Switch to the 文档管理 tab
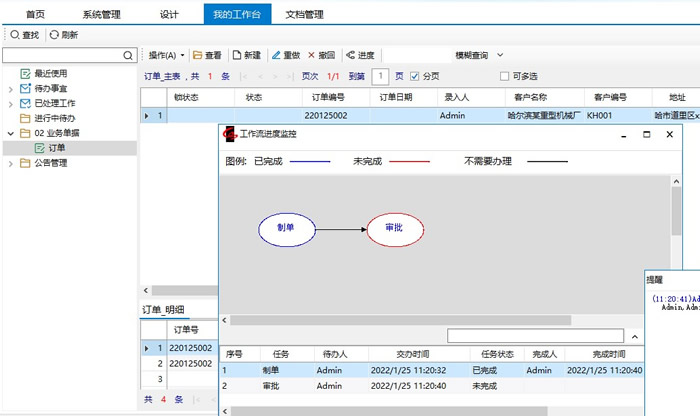The image size is (700, 416). point(303,14)
